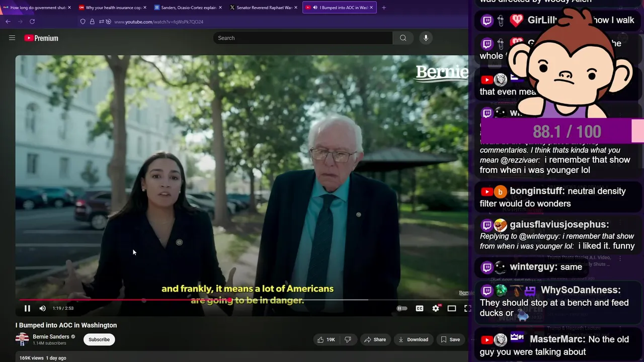Click the Bernie watermark logo in video
This screenshot has height=362, width=644.
tap(442, 73)
